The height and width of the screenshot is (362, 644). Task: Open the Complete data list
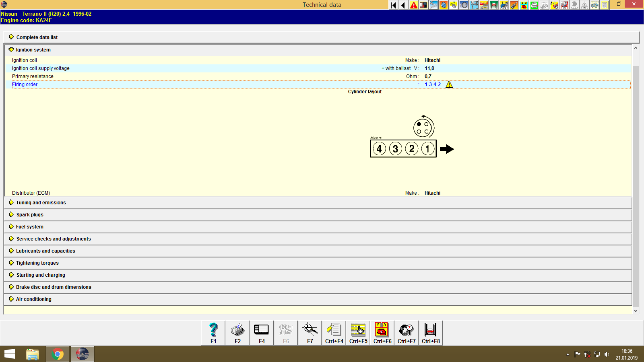(37, 37)
